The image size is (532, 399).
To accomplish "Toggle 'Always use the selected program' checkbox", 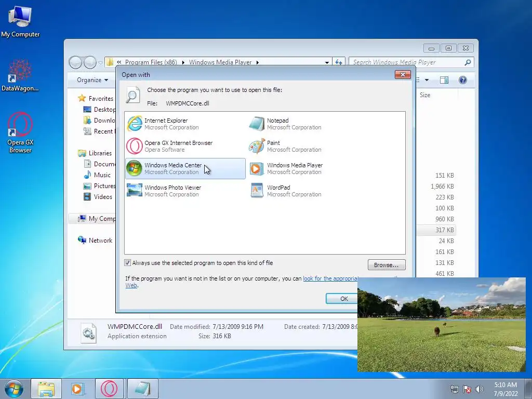I will pos(128,262).
